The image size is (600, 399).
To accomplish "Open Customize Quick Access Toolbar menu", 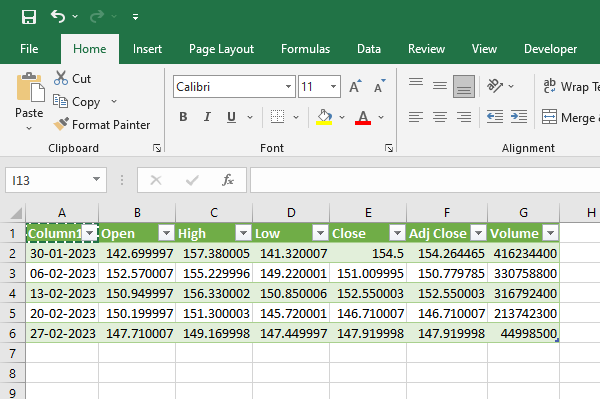I will pos(135,17).
